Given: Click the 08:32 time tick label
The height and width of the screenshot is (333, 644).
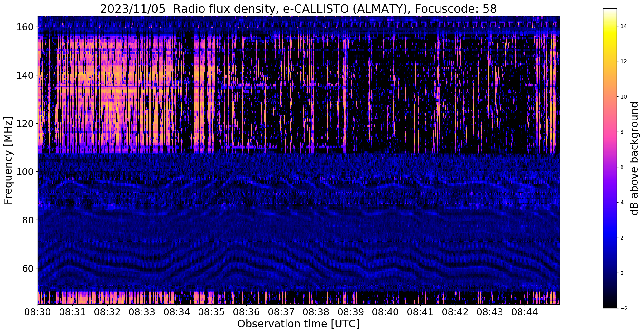Looking at the screenshot, I should (x=108, y=312).
